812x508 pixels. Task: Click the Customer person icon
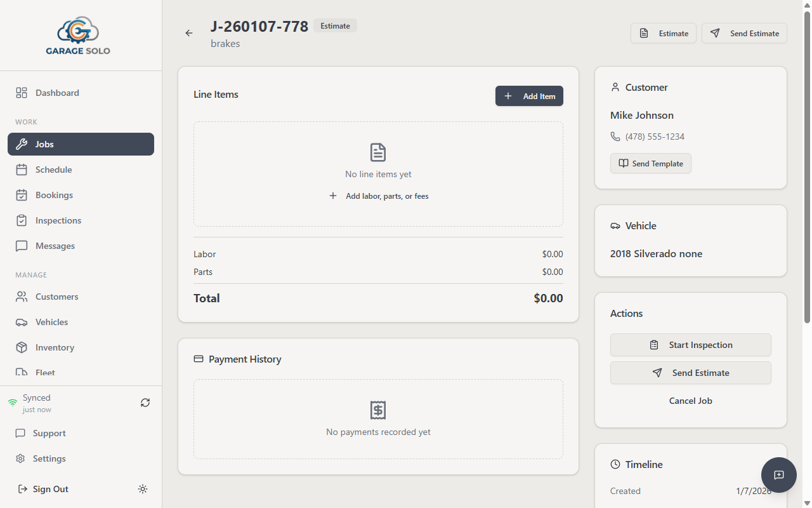[x=615, y=88]
